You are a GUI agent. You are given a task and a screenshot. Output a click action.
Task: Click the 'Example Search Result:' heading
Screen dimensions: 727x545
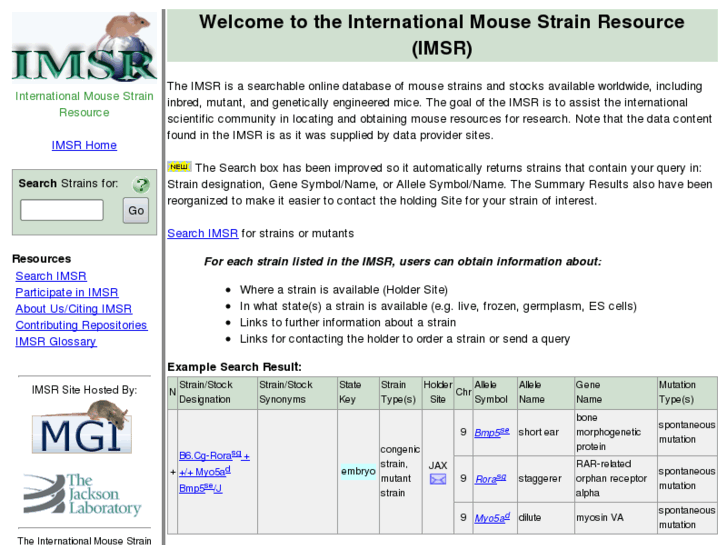tap(234, 367)
